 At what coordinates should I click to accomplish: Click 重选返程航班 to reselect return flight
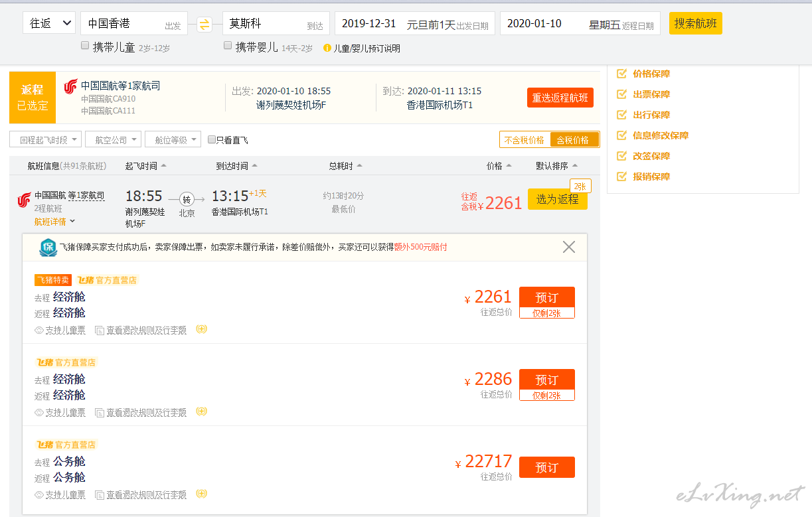pyautogui.click(x=560, y=98)
